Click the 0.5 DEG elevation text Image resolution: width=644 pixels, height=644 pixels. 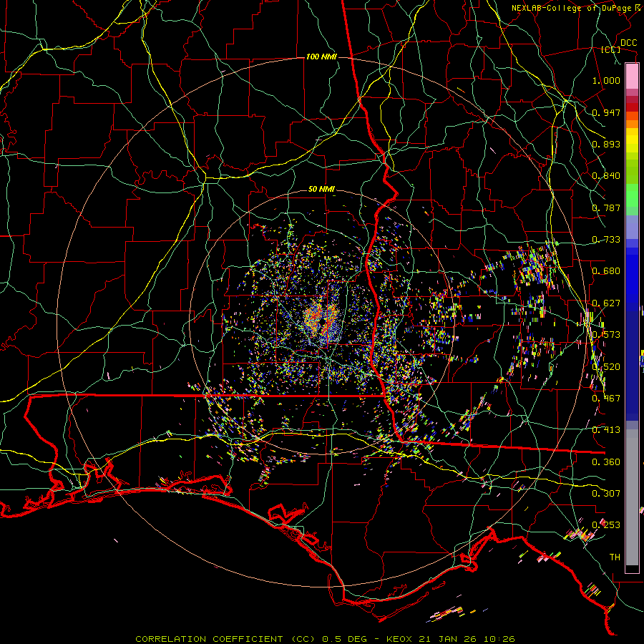[x=345, y=639]
